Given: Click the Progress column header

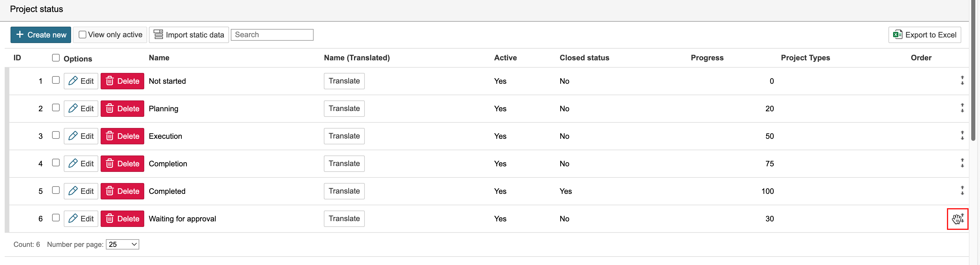Looking at the screenshot, I should tap(707, 58).
